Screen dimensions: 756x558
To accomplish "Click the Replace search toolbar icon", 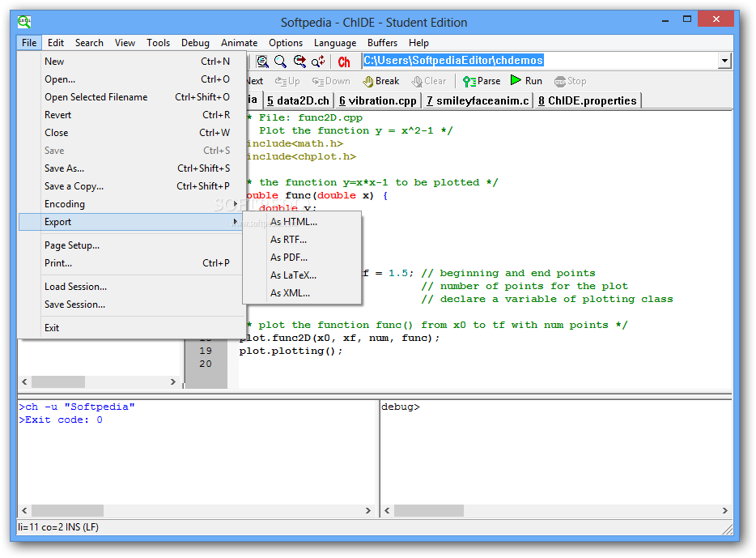I will (x=318, y=62).
